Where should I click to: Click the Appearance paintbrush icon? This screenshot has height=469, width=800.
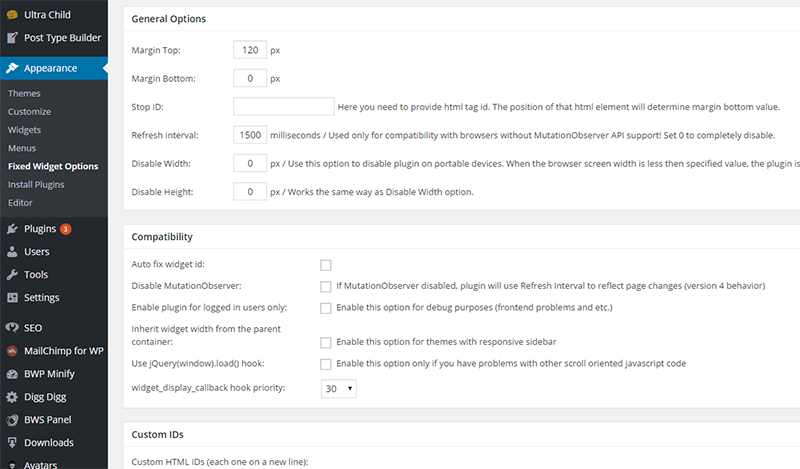point(12,68)
